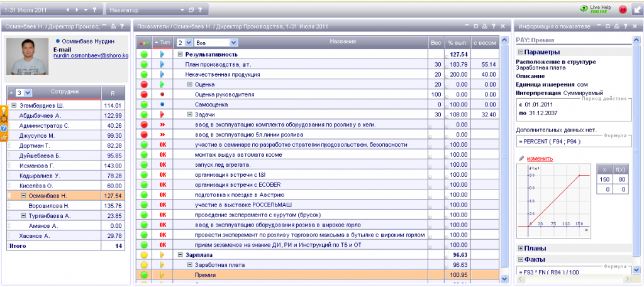Click the bug report icon on left sidebar
Screen dimensions: 644x287
[4, 119]
